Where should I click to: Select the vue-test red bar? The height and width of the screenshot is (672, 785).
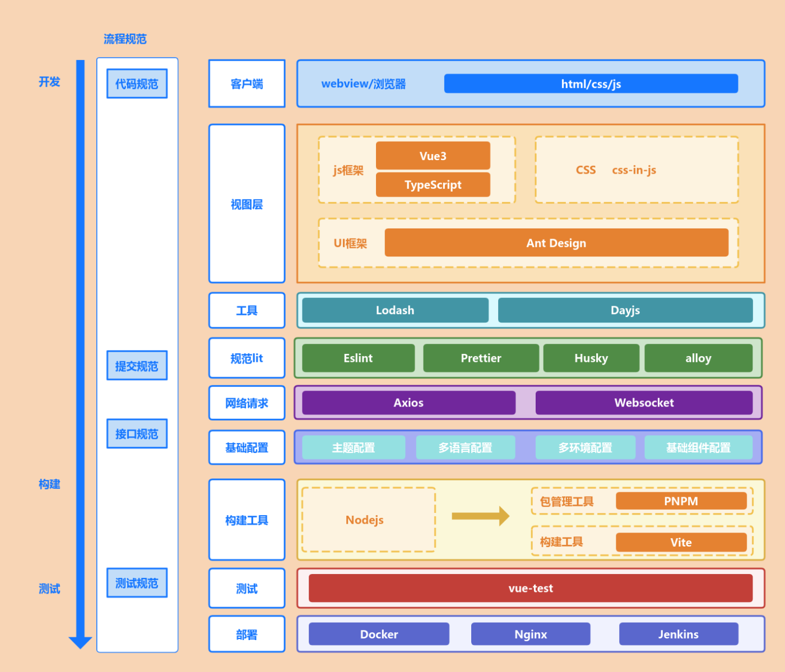(x=530, y=588)
